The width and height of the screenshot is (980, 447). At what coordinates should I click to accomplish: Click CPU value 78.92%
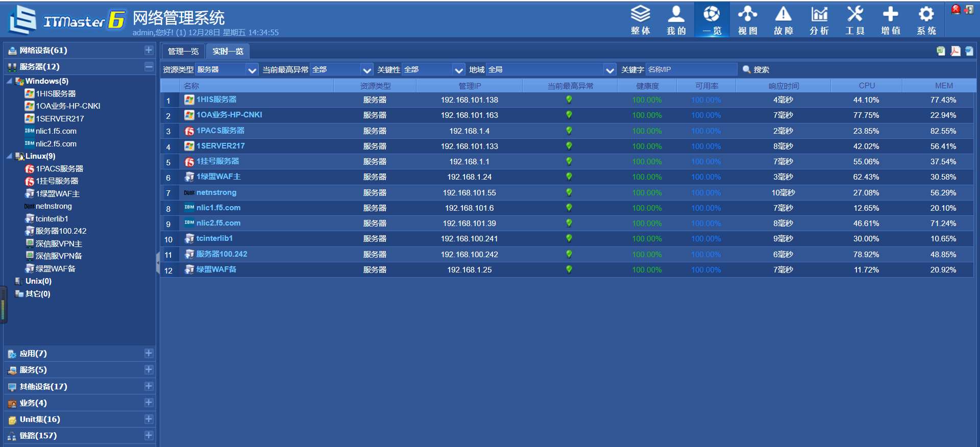pos(866,254)
